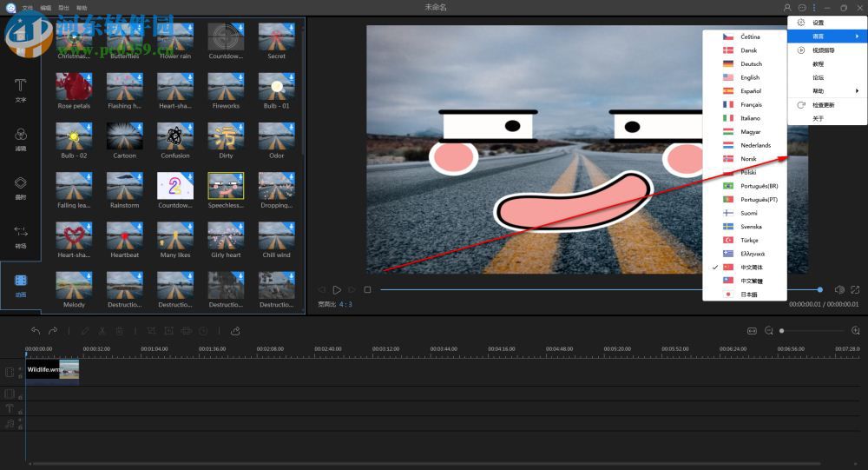Screen dimensions: 868x470
Task: Open the 转场 (Transitions) sidebar panel
Action: 20,235
